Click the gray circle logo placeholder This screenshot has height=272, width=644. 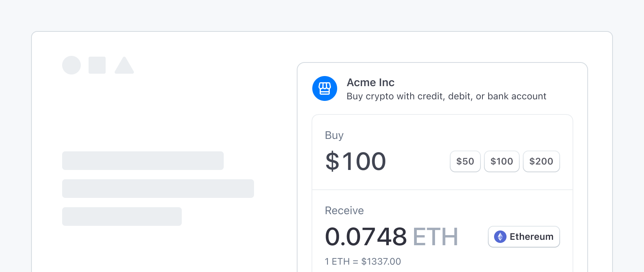point(71,65)
